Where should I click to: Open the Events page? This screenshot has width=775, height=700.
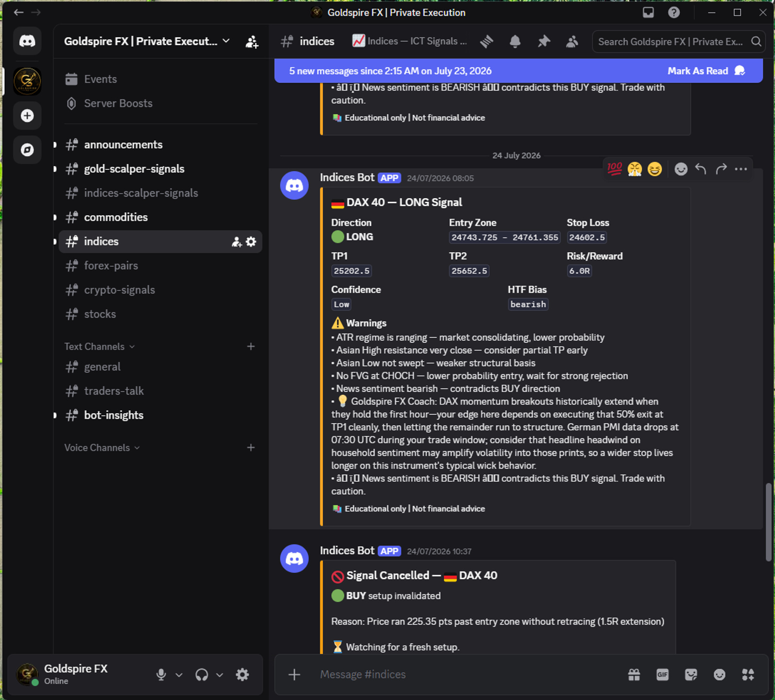160,79
